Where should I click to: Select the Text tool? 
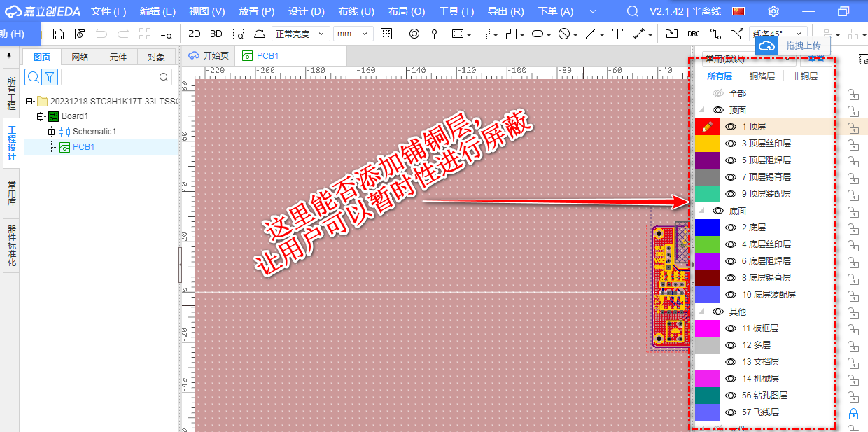click(618, 34)
